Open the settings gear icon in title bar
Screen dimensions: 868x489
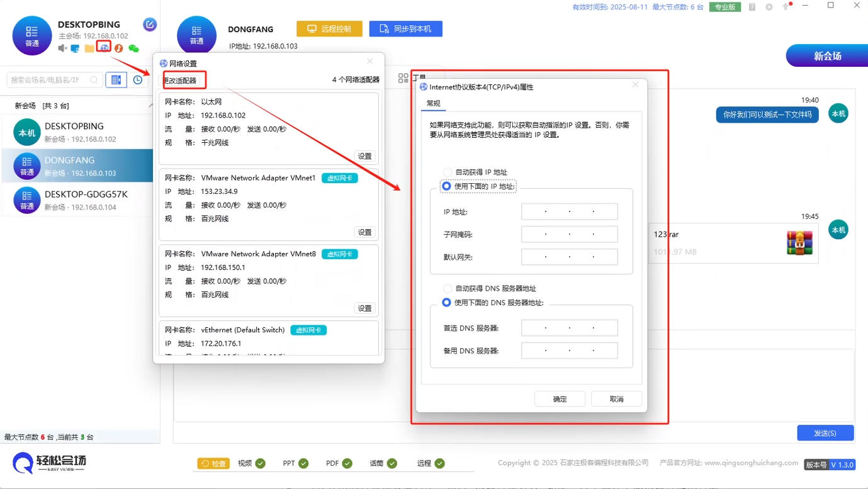(x=769, y=7)
